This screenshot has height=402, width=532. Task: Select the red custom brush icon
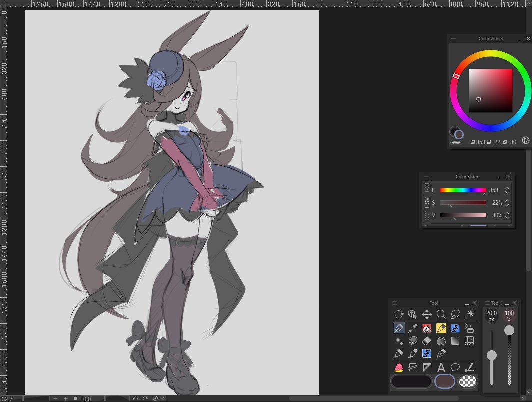(x=427, y=328)
